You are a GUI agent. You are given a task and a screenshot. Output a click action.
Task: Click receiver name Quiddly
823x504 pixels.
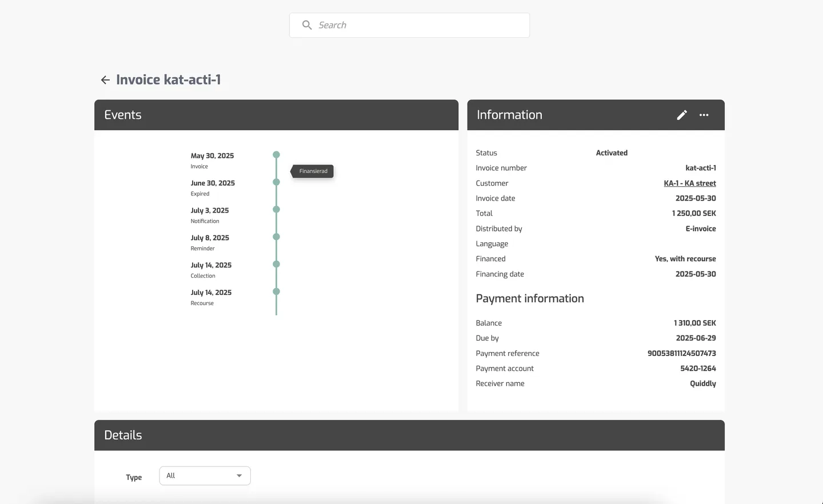point(703,384)
